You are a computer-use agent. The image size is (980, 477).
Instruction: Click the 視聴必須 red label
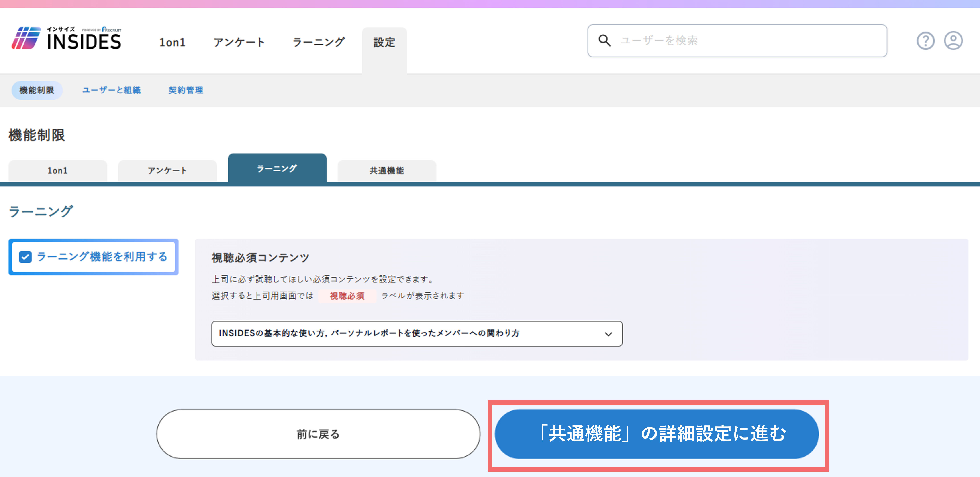point(347,296)
